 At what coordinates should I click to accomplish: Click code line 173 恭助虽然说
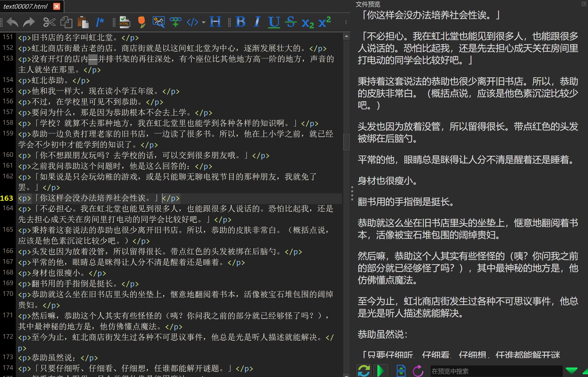[58, 358]
